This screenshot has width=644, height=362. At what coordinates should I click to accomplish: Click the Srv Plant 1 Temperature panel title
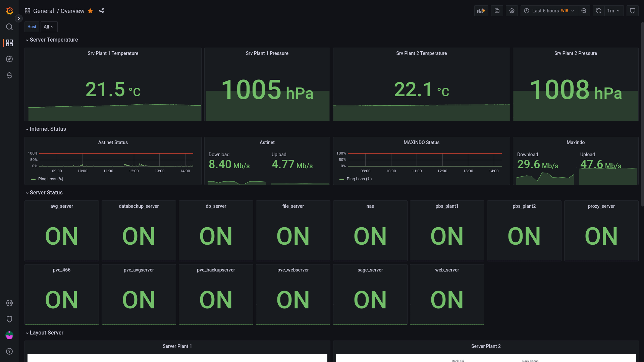[113, 53]
